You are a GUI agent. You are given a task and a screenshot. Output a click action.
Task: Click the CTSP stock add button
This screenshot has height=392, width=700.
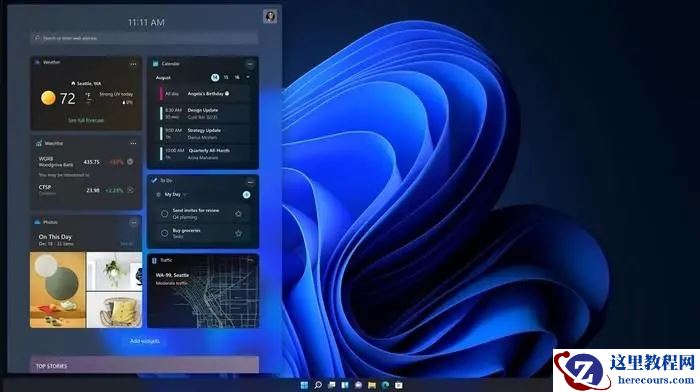(130, 190)
